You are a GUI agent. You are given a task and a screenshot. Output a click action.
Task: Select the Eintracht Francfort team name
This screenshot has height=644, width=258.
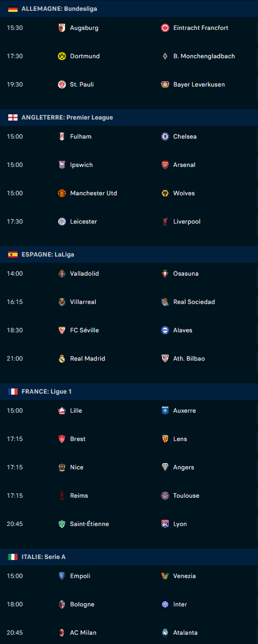pos(201,28)
